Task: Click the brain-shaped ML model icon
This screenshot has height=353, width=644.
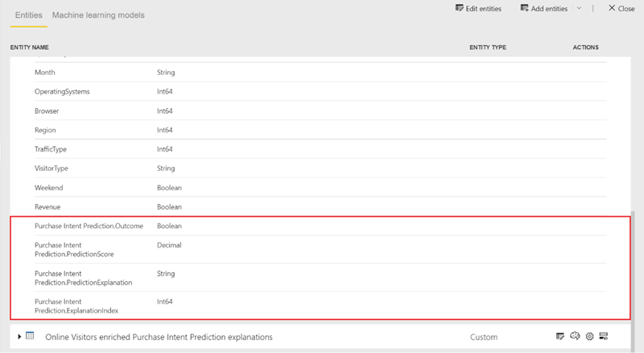Action: tap(575, 336)
